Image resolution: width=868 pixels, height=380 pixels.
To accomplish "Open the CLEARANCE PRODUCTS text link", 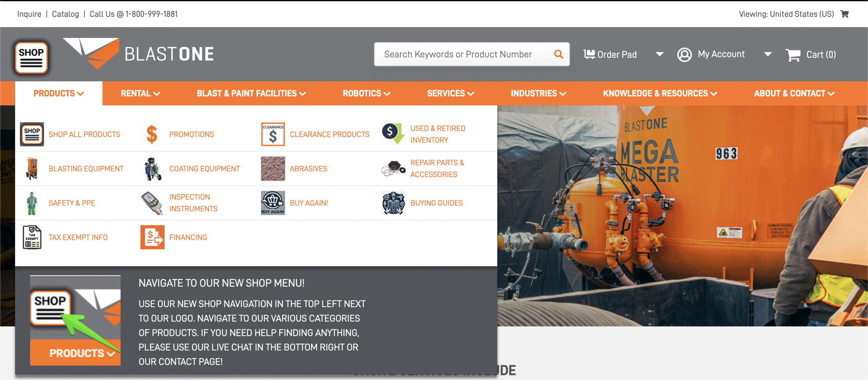I will (x=330, y=134).
